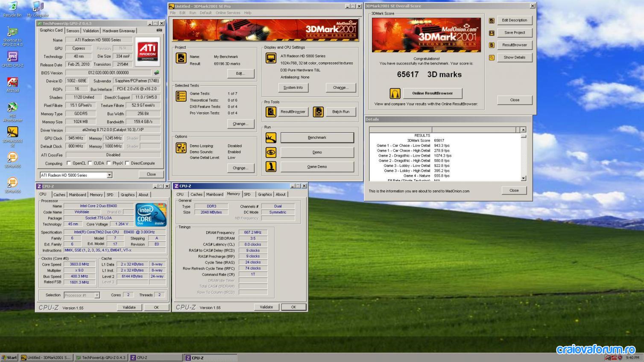The height and width of the screenshot is (362, 644).
Task: Open the ATI Radeon HD 5800 Series dropdown
Action: point(109,175)
